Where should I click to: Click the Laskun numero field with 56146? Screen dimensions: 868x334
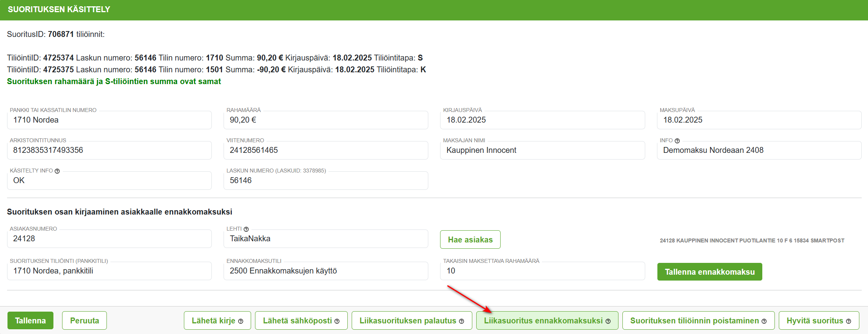click(326, 180)
